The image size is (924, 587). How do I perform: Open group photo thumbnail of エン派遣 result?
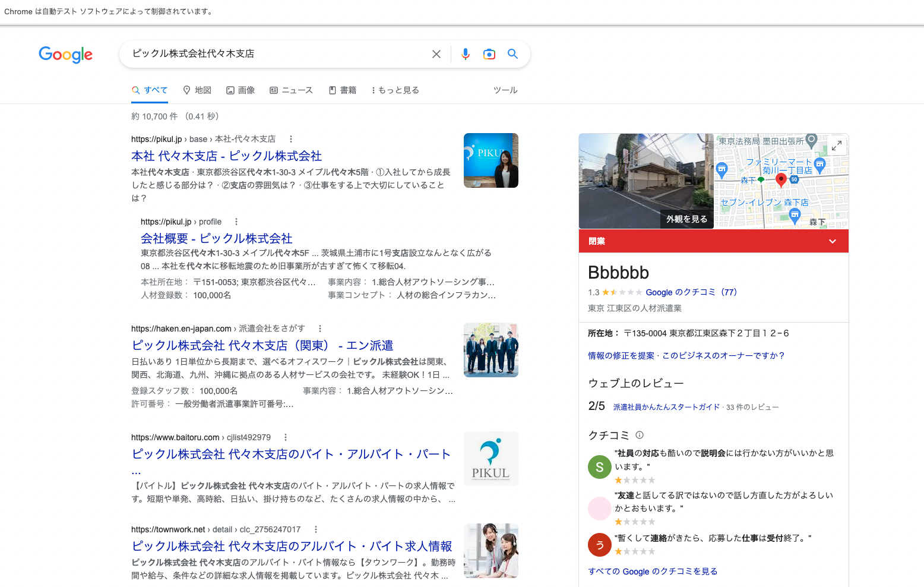coord(491,350)
